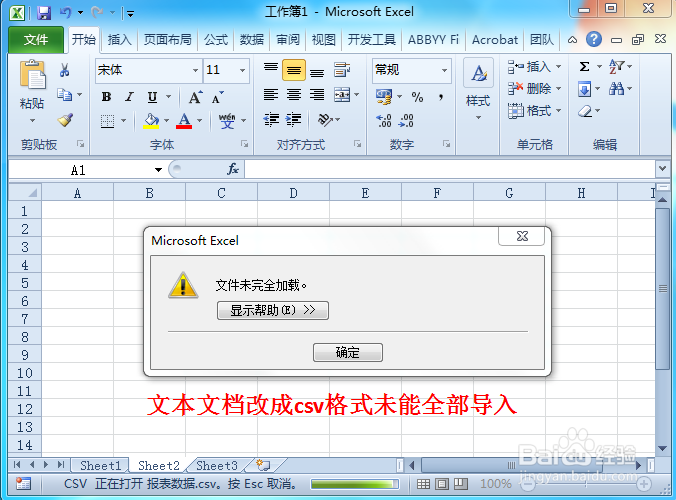Switch to Page Break Preview in status bar

[461, 484]
